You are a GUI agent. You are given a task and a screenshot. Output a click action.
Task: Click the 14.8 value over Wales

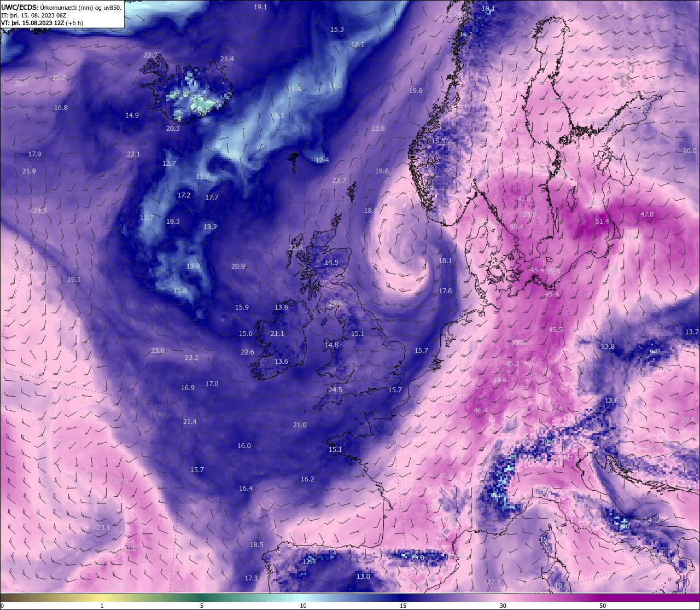click(331, 345)
